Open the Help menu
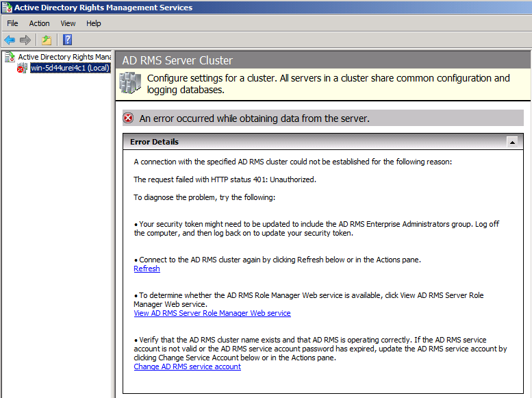Image resolution: width=532 pixels, height=398 pixels. [x=93, y=23]
